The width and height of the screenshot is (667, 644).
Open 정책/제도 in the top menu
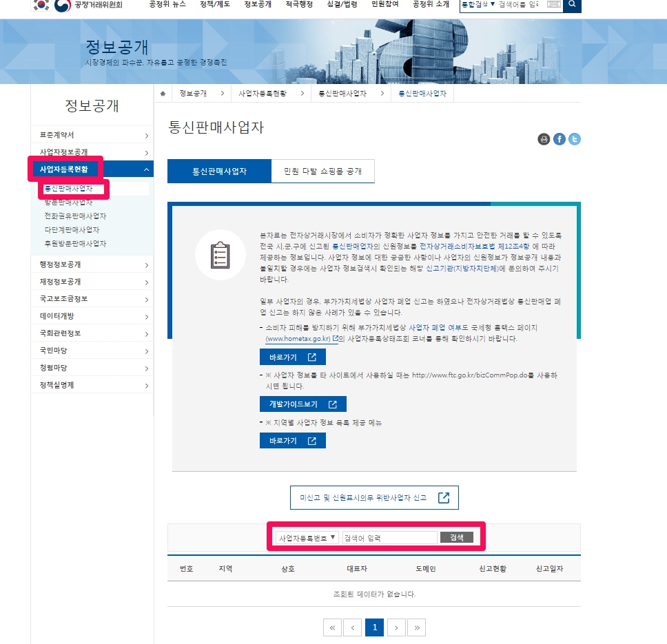coord(214,5)
